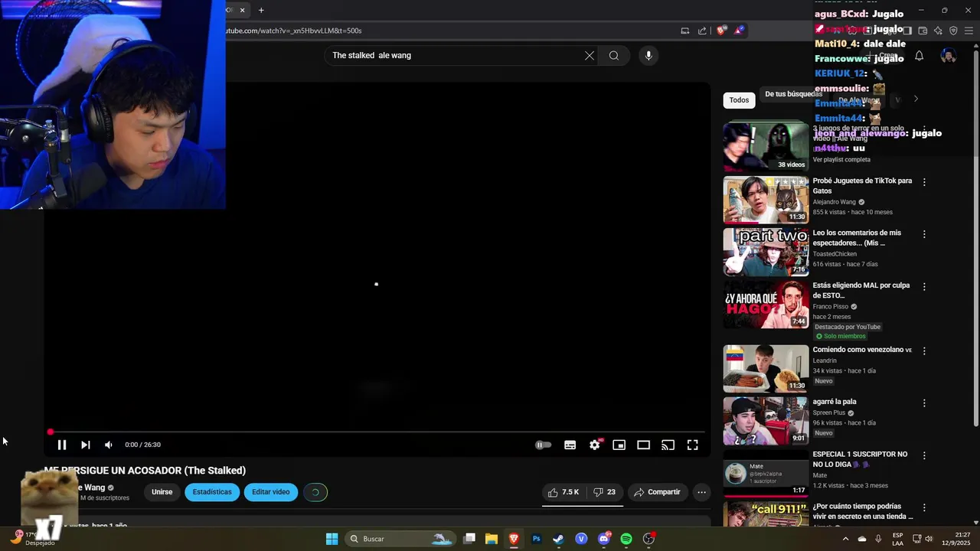Open YouTube account avatar menu
The width and height of the screenshot is (980, 551).
coord(949,56)
